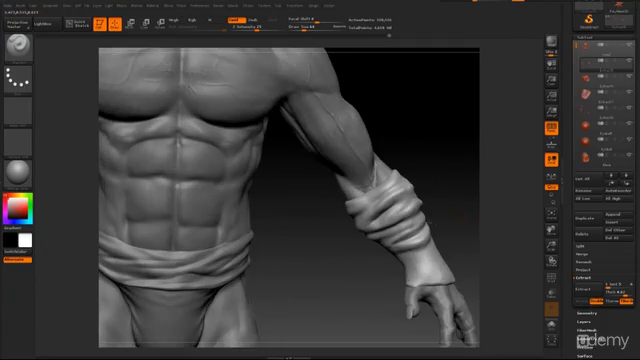640x360 pixels.
Task: Click the Transp transparency icon
Action: pos(551,293)
